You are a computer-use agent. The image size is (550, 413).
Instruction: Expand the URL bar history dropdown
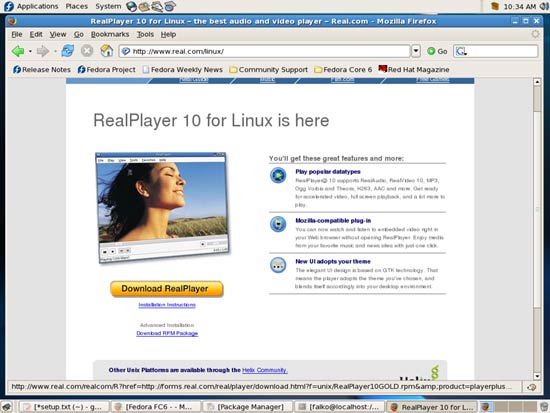pyautogui.click(x=416, y=51)
